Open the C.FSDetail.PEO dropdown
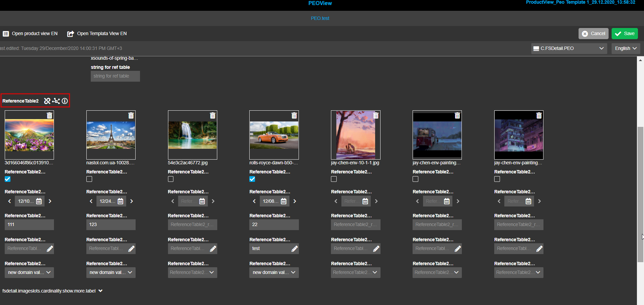Viewport: 644px width, 305px height. (x=569, y=48)
